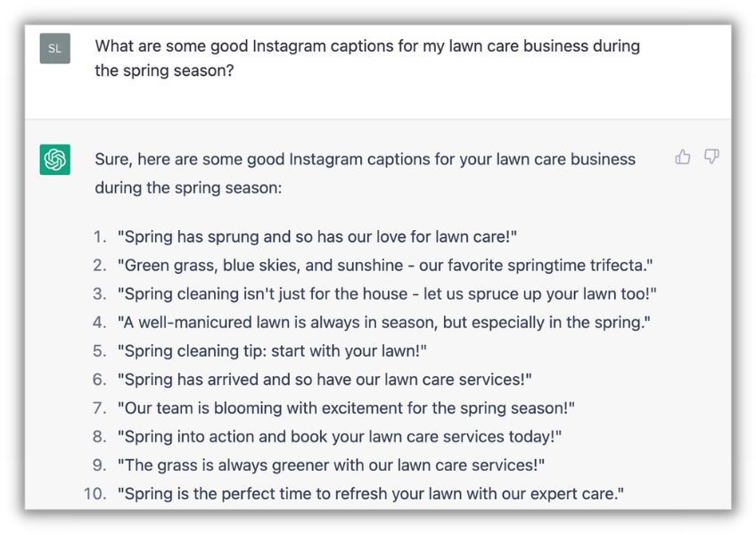756x535 pixels.
Task: Click the thumbs up icon
Action: [682, 157]
